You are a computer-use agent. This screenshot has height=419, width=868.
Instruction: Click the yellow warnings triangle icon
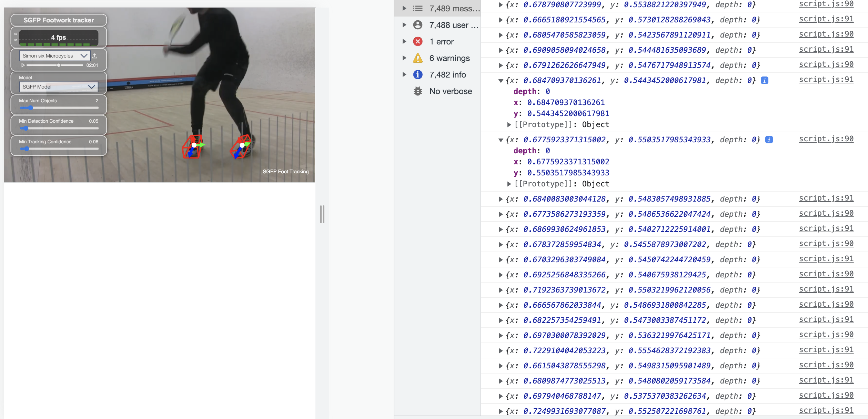(418, 58)
